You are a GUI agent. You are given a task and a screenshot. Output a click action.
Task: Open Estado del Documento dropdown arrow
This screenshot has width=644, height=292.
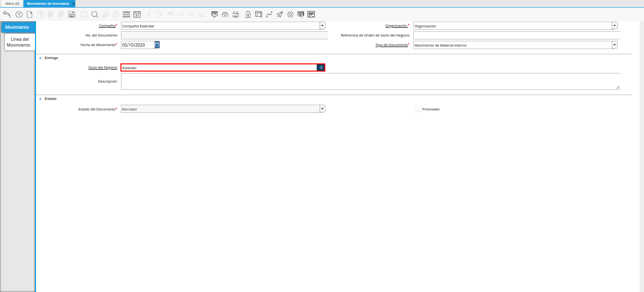[x=322, y=109]
